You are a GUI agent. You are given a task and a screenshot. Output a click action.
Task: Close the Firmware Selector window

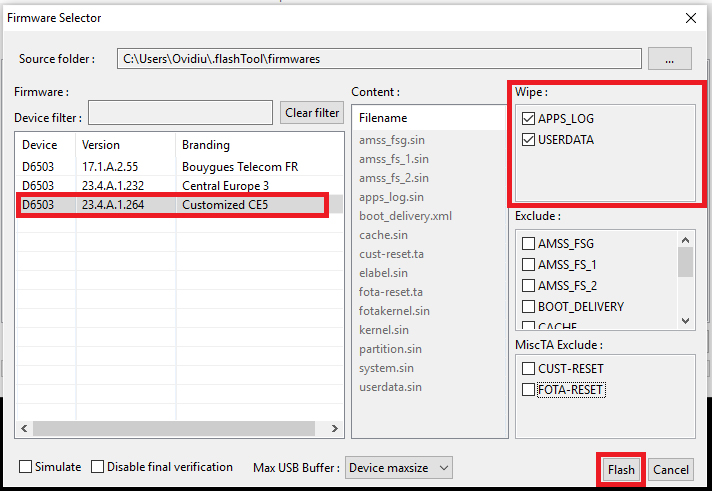pyautogui.click(x=690, y=17)
